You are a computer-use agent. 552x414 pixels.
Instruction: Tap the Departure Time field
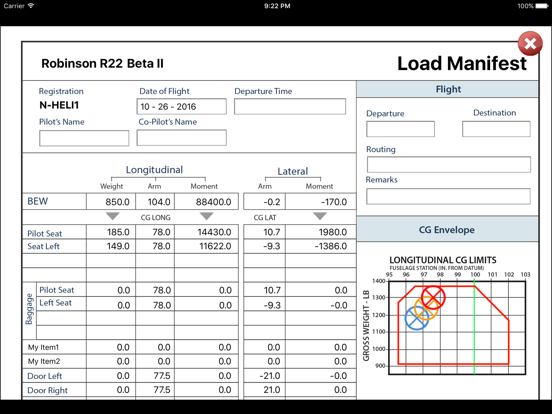tap(290, 106)
